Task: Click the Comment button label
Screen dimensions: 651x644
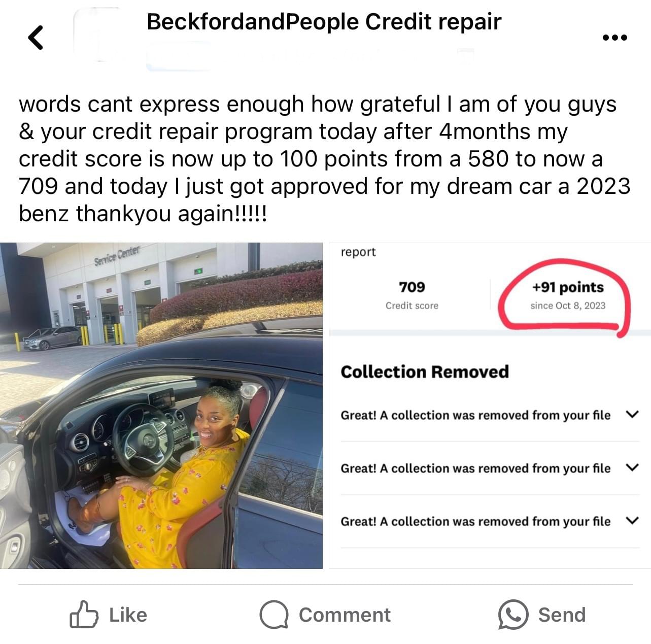Action: pos(345,615)
